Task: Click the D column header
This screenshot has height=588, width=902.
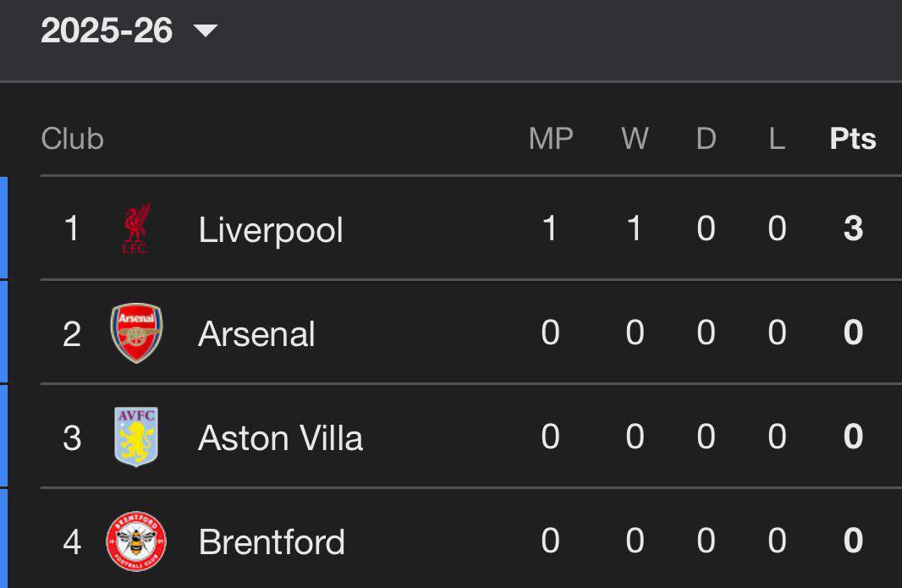Action: coord(706,139)
